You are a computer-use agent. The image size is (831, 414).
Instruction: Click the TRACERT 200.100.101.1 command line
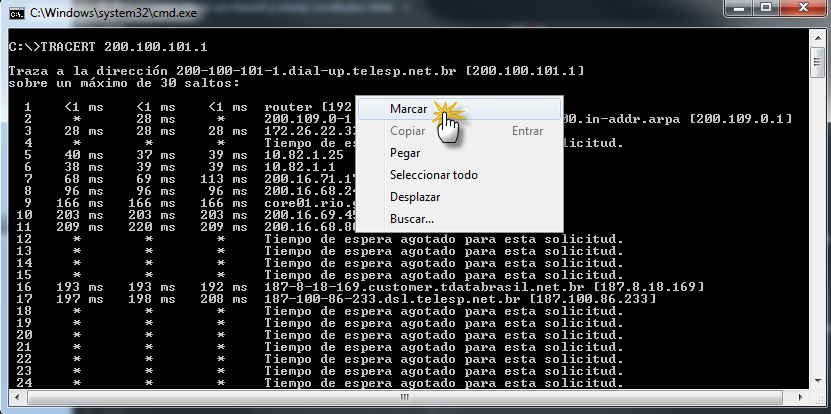(x=108, y=47)
